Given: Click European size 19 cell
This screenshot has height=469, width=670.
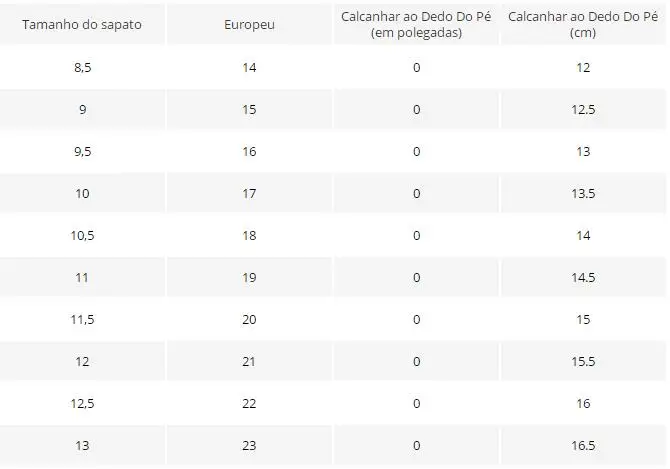Looking at the screenshot, I should [249, 278].
